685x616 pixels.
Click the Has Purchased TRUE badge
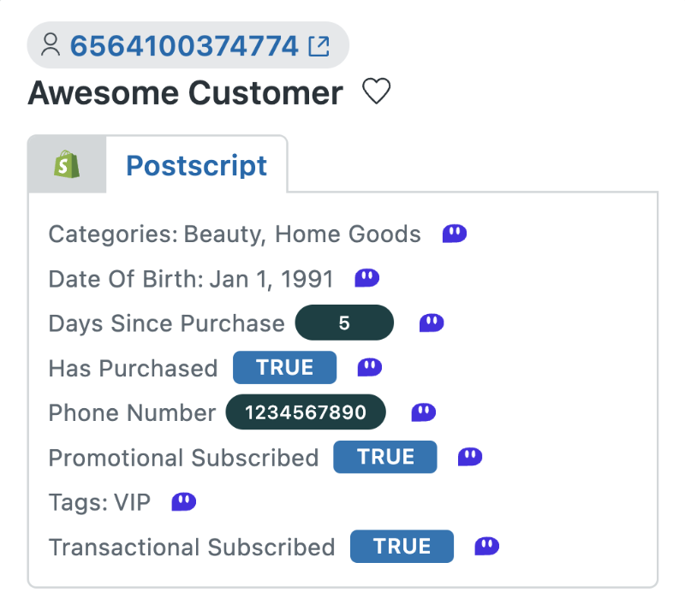[x=284, y=368]
